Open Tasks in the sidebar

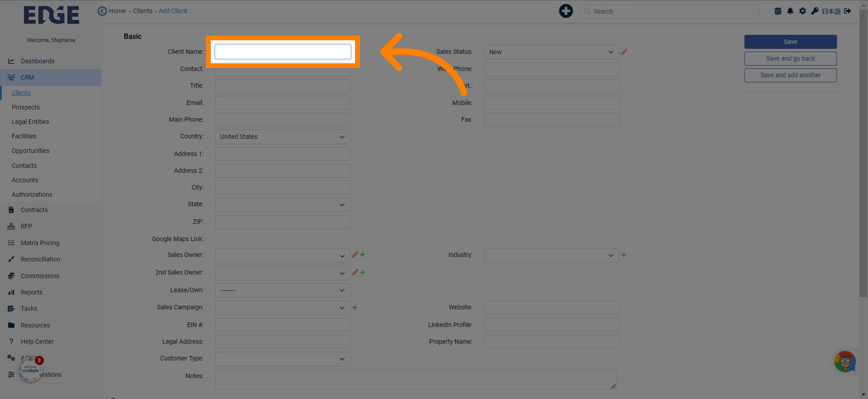coord(51,309)
